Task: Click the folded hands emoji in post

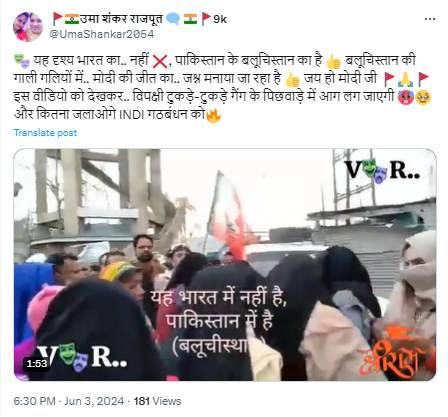Action: tap(405, 79)
